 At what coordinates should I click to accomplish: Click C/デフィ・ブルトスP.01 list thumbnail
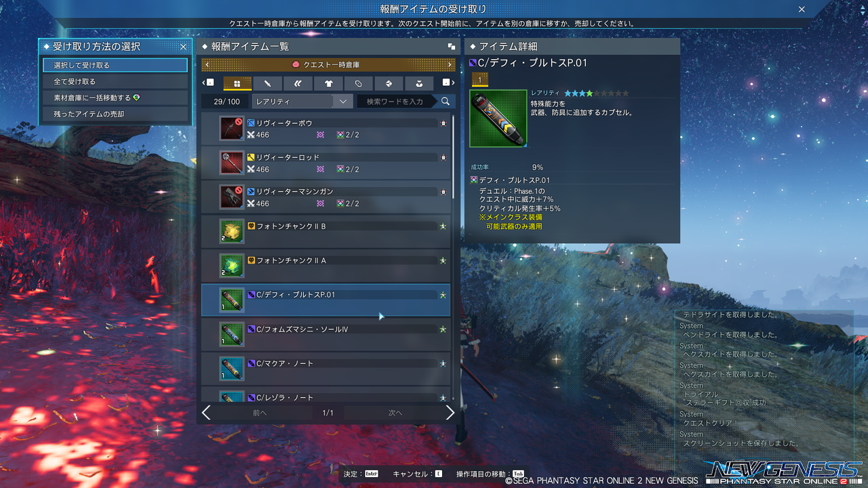coord(231,300)
